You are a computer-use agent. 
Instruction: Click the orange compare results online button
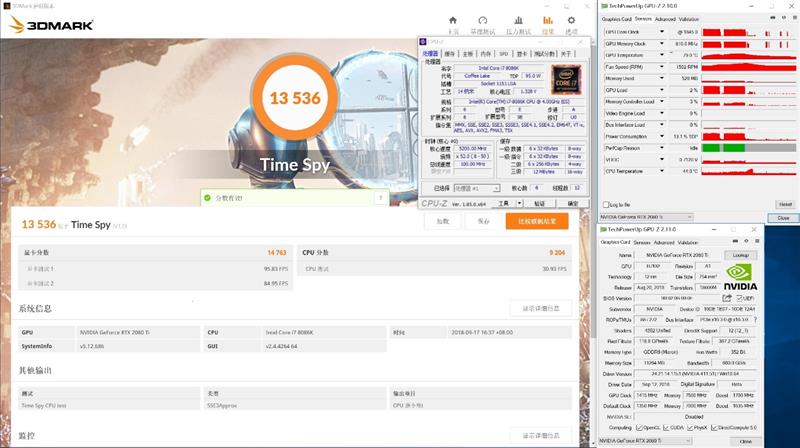click(x=538, y=221)
